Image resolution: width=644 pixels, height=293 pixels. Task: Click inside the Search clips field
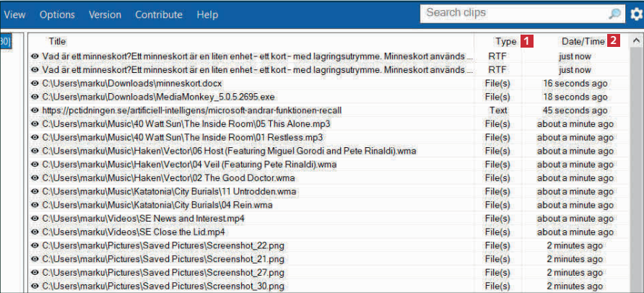(x=513, y=13)
